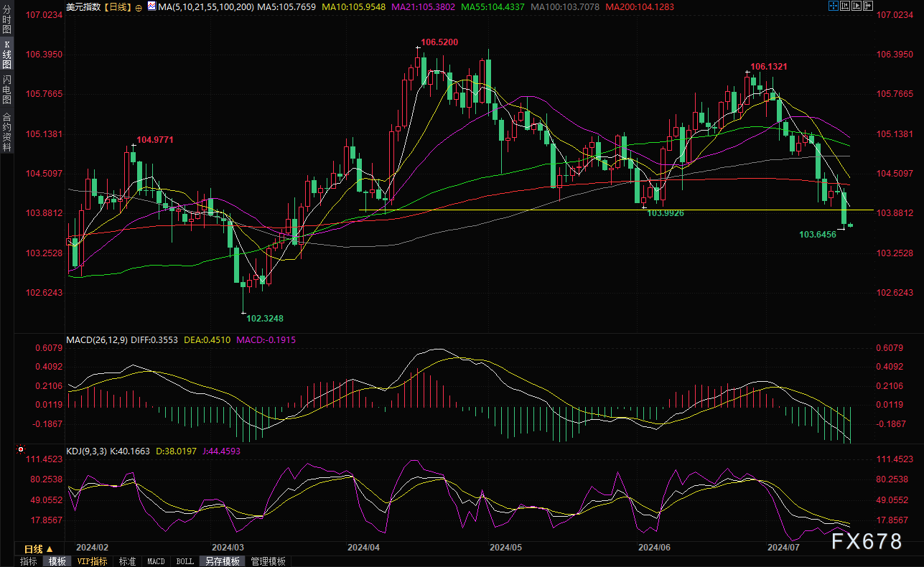Select the MACD template button
Viewport: 924px width, 567px height.
pos(156,561)
